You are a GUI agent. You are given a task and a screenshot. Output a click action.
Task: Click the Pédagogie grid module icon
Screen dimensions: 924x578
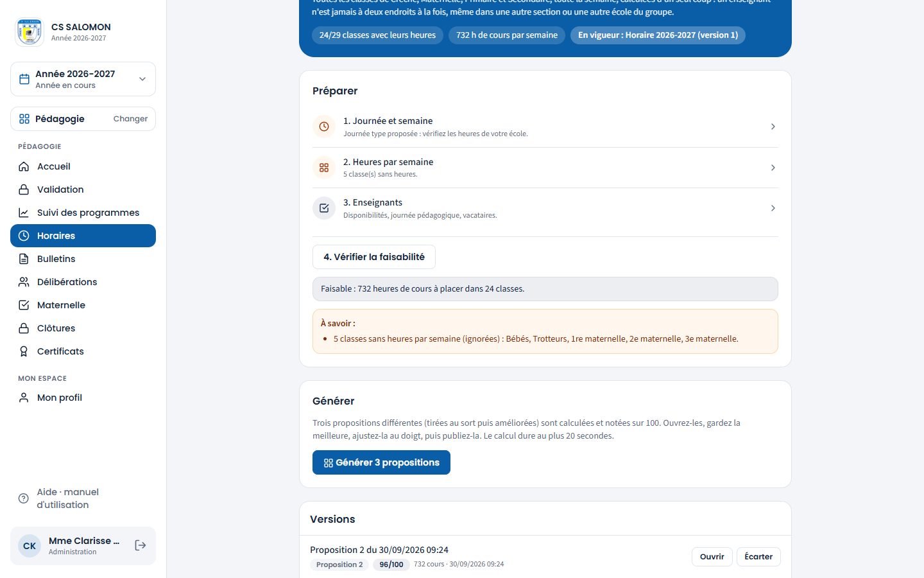(24, 119)
